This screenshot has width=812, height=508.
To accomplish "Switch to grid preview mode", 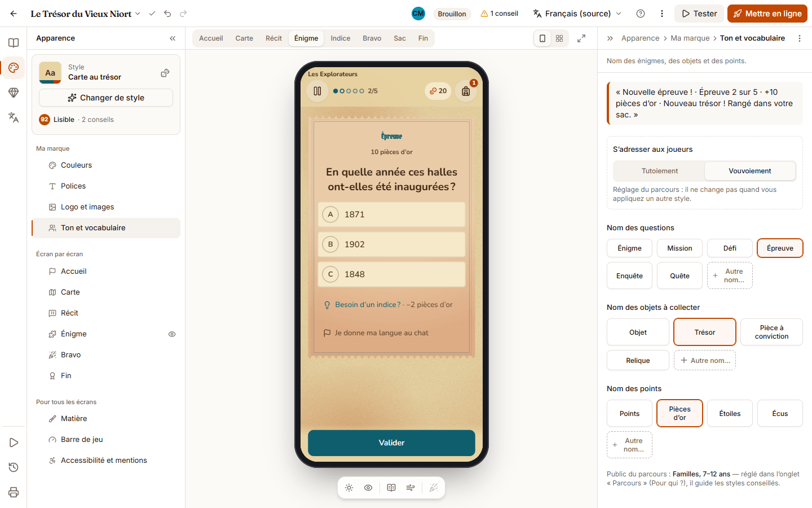I will (559, 38).
